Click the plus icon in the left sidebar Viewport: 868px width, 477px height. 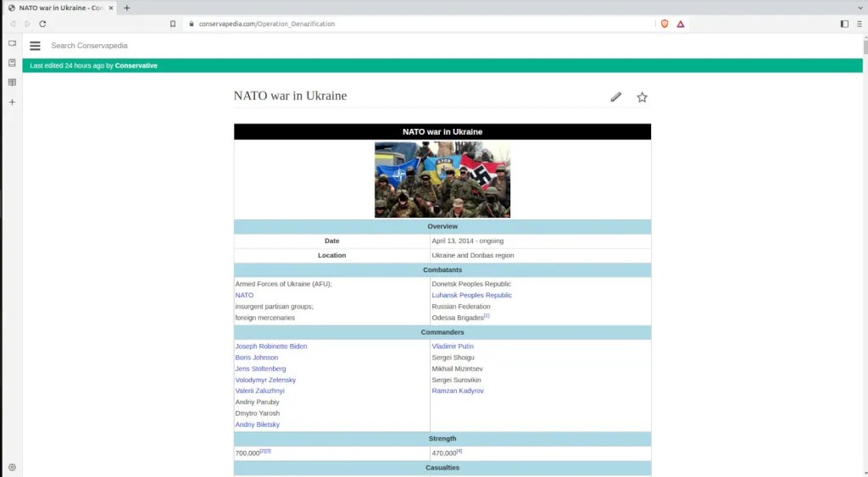pos(12,102)
